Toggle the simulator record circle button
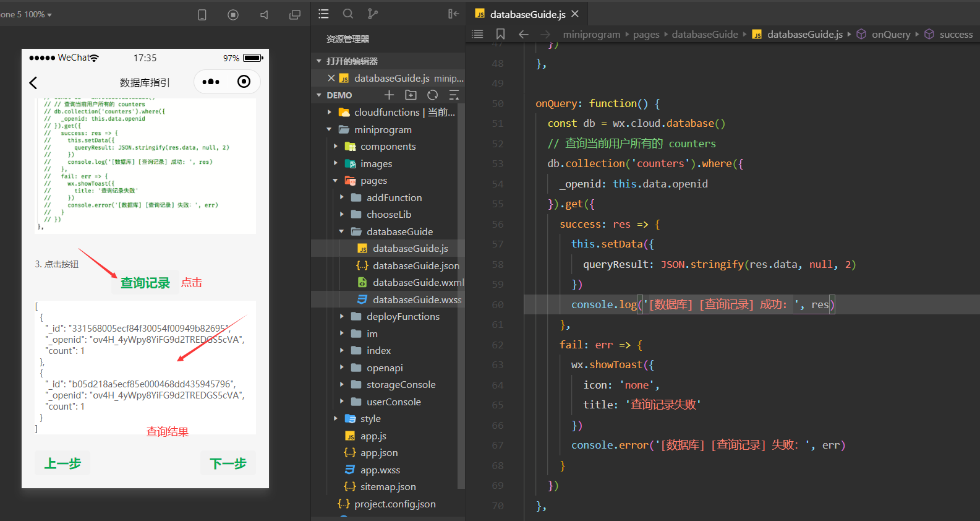Image resolution: width=980 pixels, height=521 pixels. pos(233,15)
